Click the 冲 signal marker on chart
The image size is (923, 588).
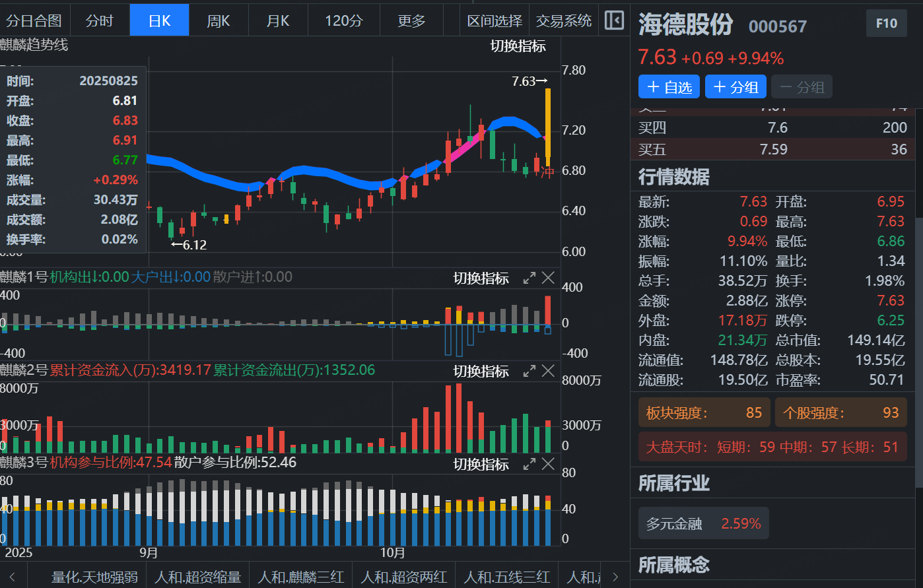pos(547,173)
